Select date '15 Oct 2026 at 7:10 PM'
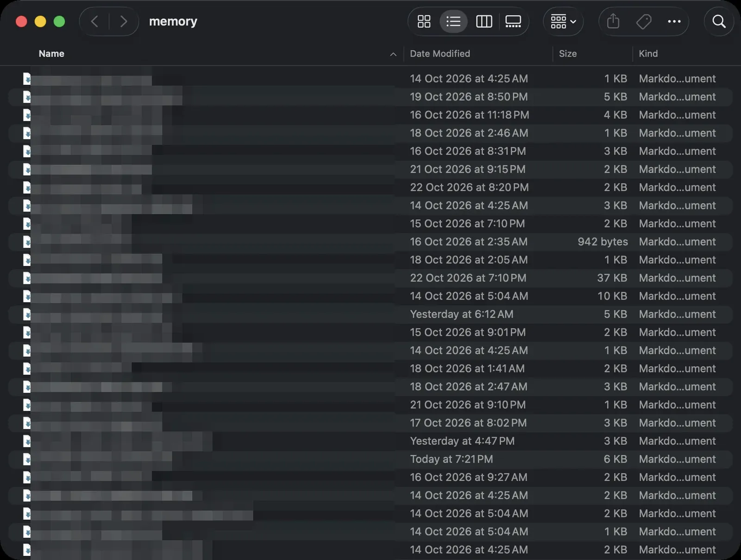 [x=467, y=224]
